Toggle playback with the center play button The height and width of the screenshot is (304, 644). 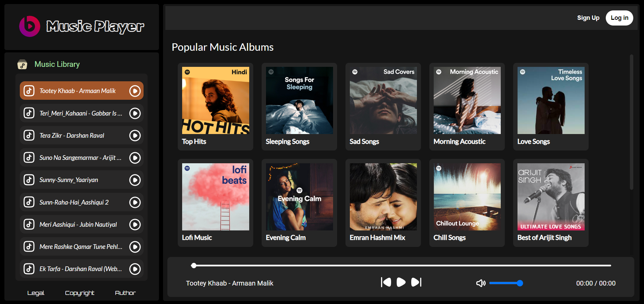coord(401,283)
